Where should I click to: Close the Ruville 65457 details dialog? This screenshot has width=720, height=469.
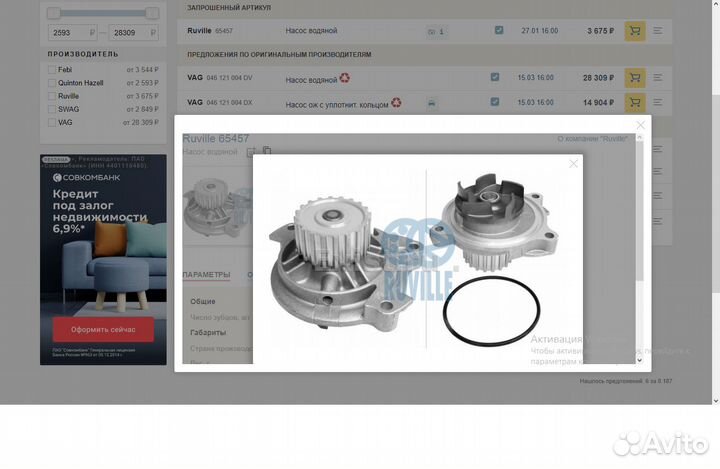tap(641, 125)
